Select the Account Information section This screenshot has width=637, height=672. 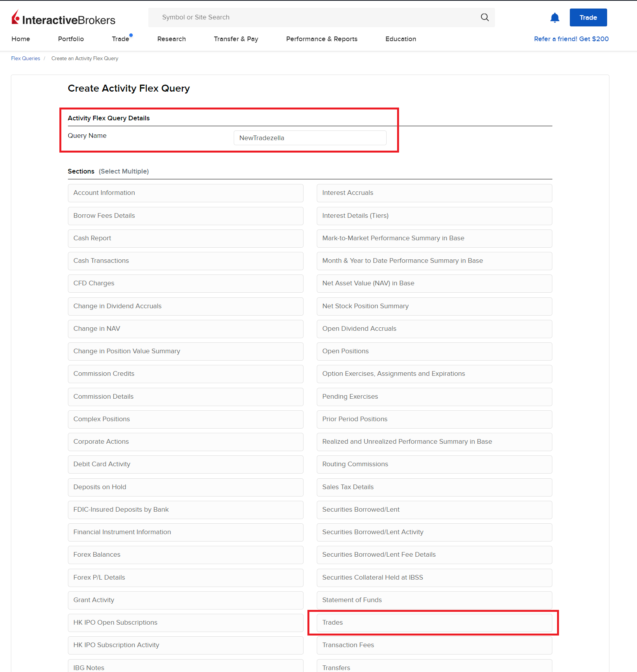[186, 193]
